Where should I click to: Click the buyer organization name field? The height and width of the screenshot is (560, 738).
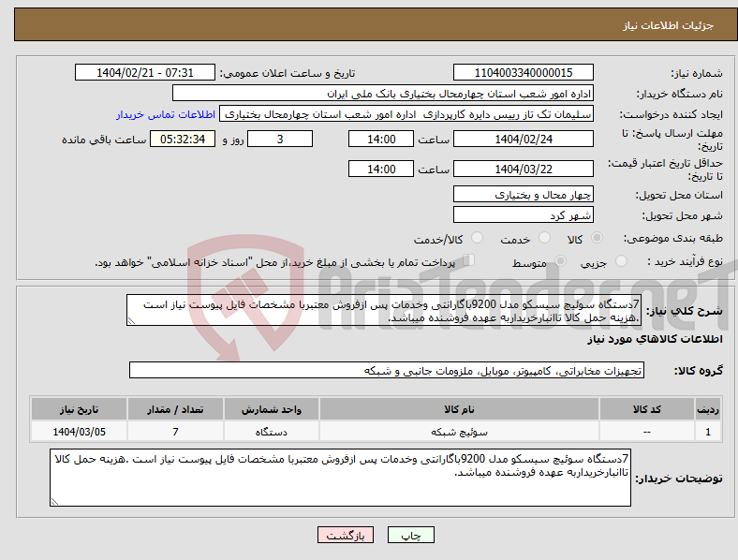[383, 93]
